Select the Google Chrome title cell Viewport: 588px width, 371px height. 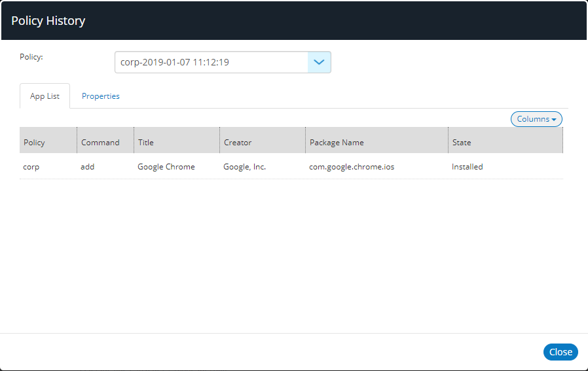pyautogui.click(x=166, y=167)
